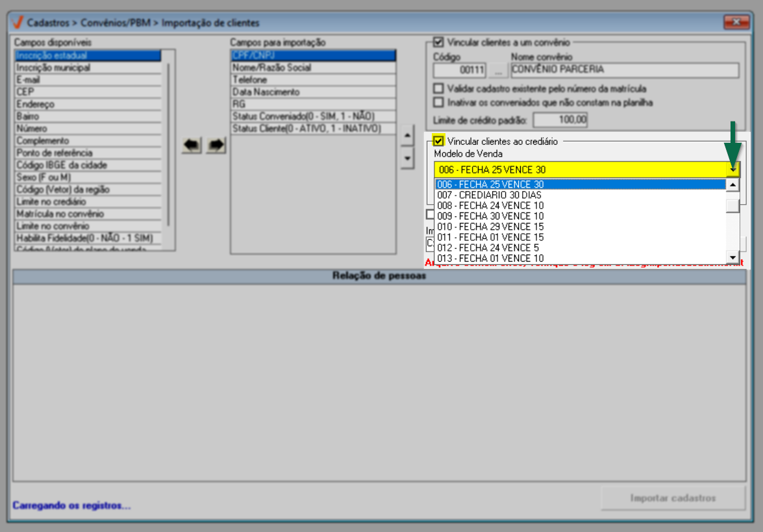This screenshot has height=532, width=763.
Task: Select Código IBGE da cidade field
Action: pos(88,165)
